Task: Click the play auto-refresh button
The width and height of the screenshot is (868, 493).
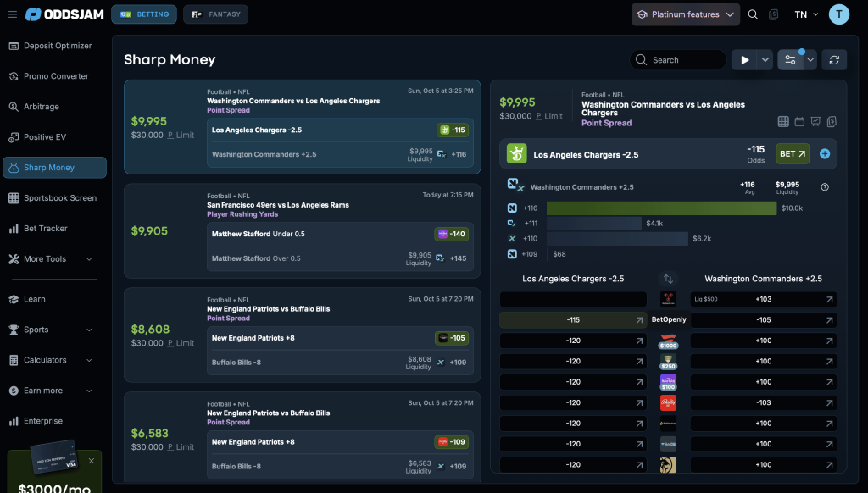Action: pos(744,60)
